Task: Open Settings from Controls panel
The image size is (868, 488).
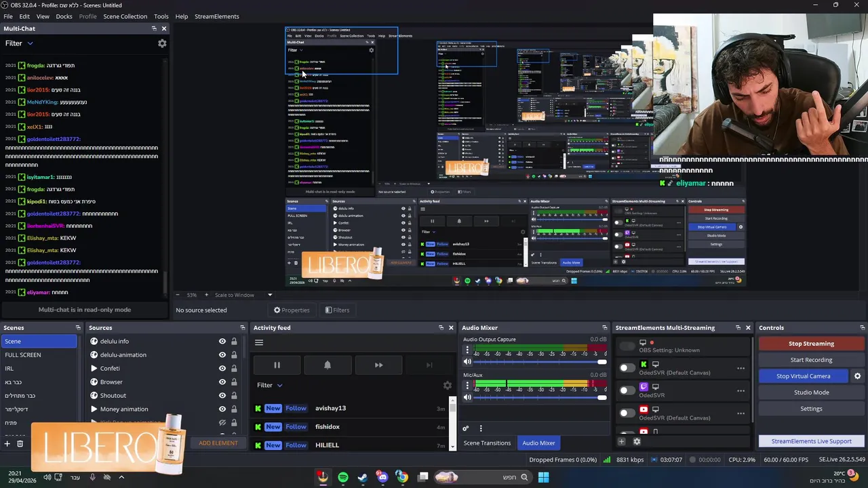Action: 811,409
